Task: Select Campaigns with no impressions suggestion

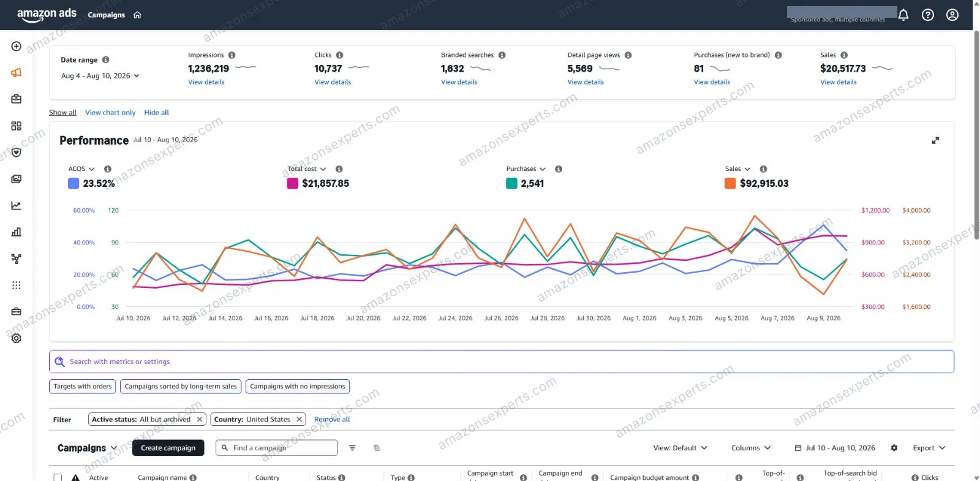Action: [298, 387]
